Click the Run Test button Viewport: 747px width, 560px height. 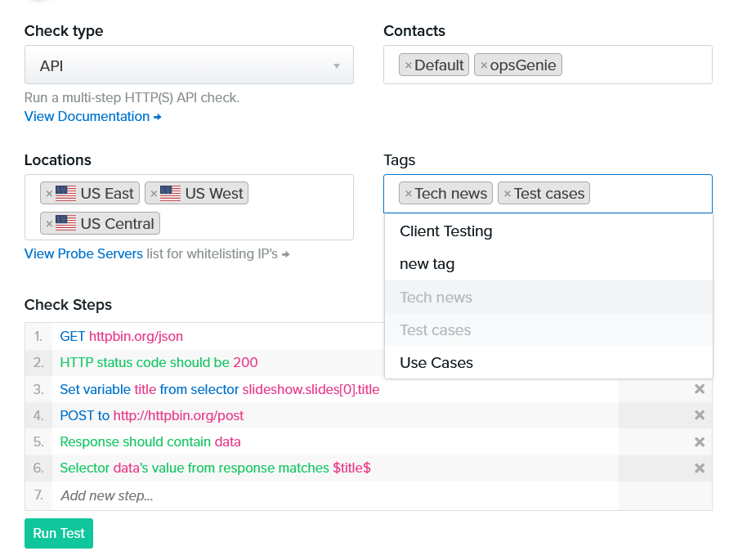click(58, 533)
